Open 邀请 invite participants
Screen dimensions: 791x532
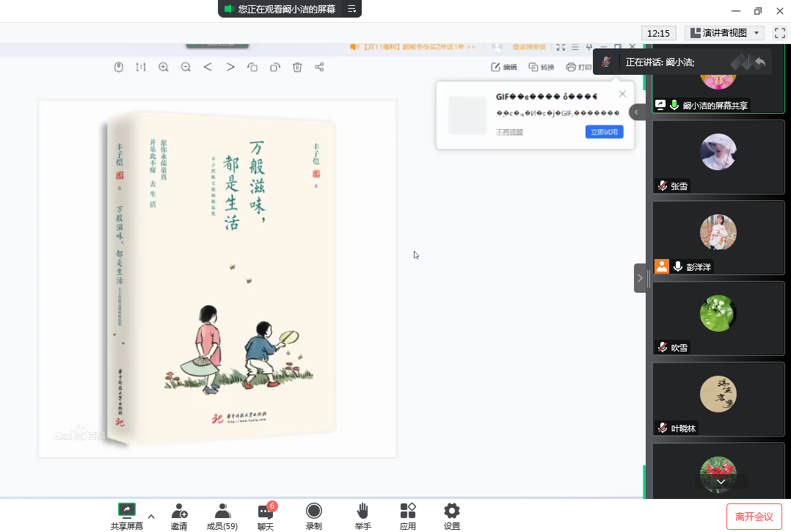[x=179, y=517]
